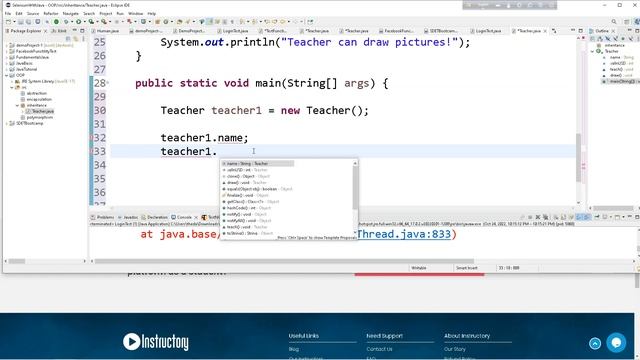The height and width of the screenshot is (360, 640).
Task: Open the Window menu
Action: click(136, 13)
